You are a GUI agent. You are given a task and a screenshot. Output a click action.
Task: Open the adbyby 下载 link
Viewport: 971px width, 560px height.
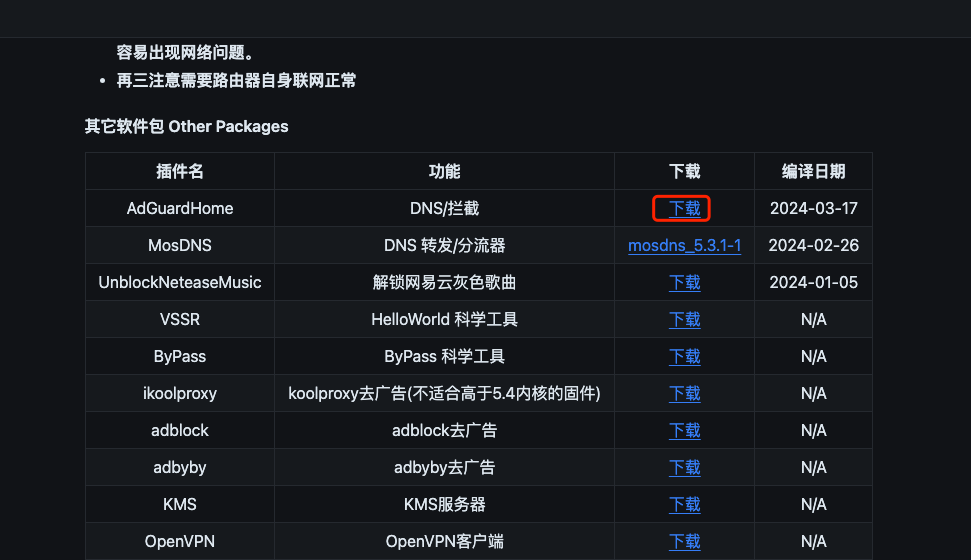coord(684,467)
